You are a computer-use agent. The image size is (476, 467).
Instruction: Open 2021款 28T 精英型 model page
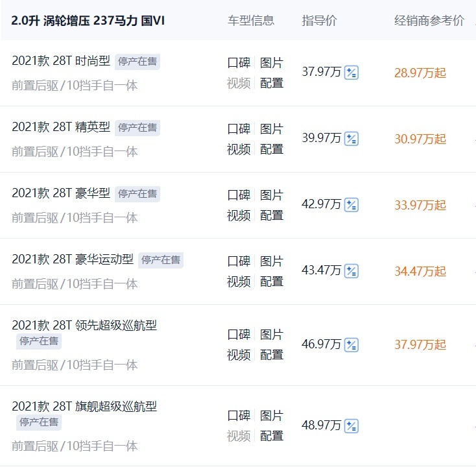[x=60, y=128]
